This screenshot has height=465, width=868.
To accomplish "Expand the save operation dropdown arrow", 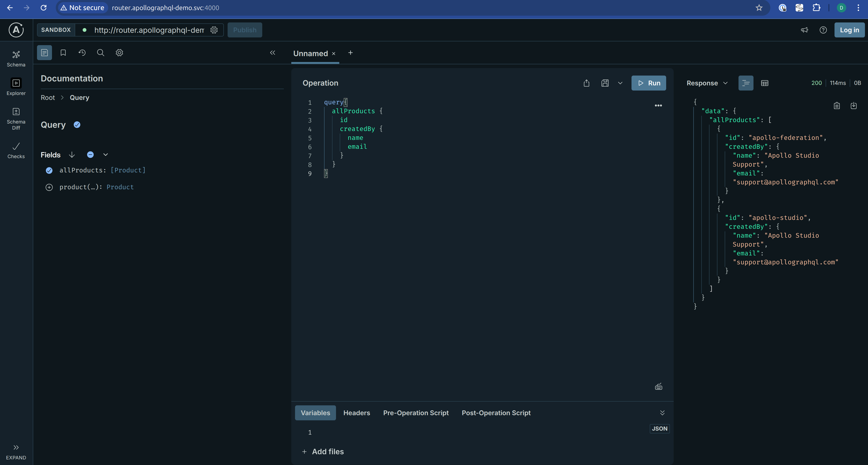I will pyautogui.click(x=620, y=83).
